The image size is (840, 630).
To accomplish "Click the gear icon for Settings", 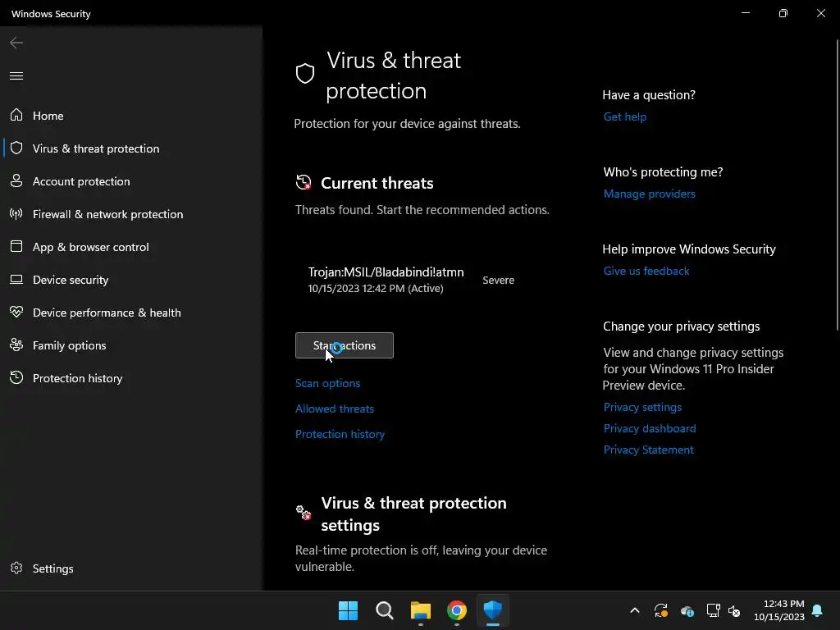I will pos(16,568).
